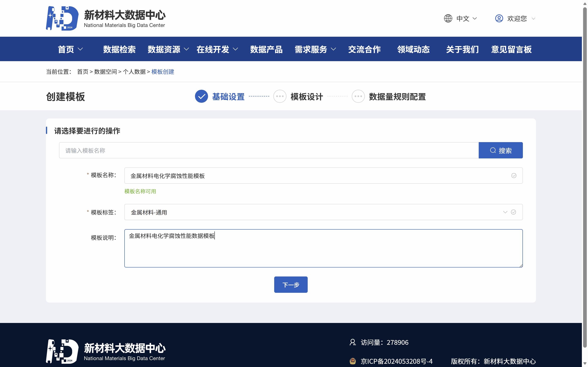Go to 意见留言板 menu item
The width and height of the screenshot is (588, 367).
tap(511, 49)
